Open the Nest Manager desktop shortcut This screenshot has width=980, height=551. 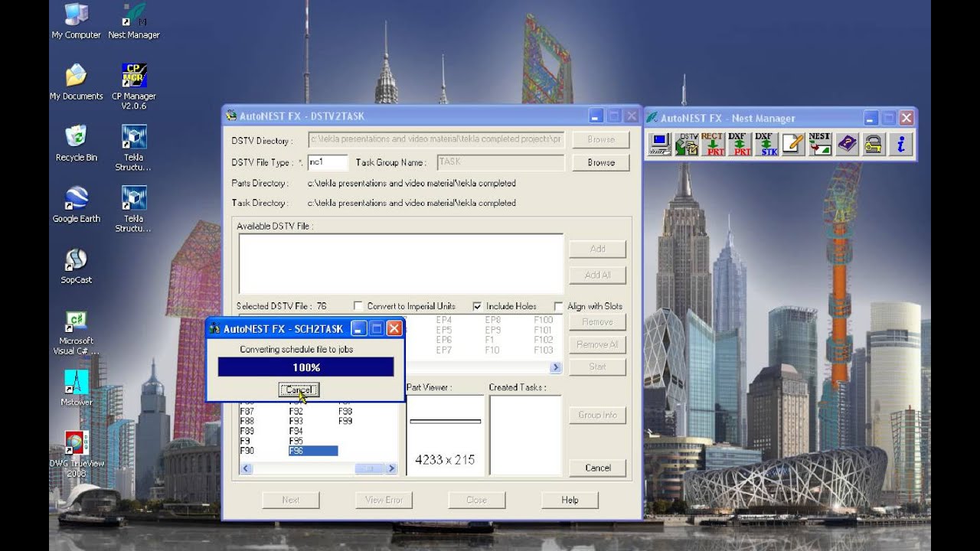(134, 21)
